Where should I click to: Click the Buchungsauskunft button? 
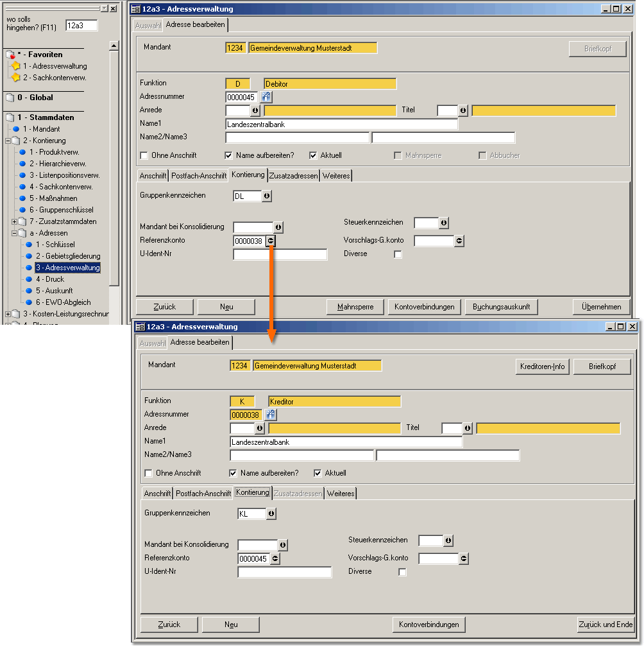501,307
